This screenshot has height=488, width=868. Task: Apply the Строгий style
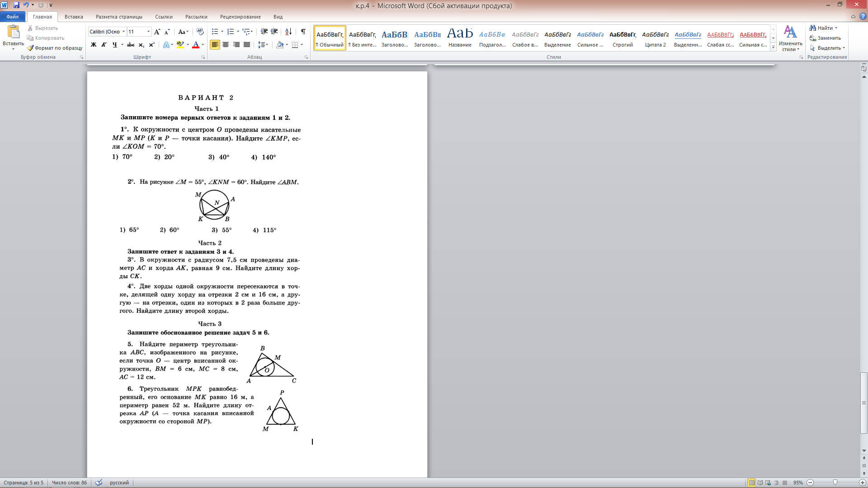[x=623, y=38]
